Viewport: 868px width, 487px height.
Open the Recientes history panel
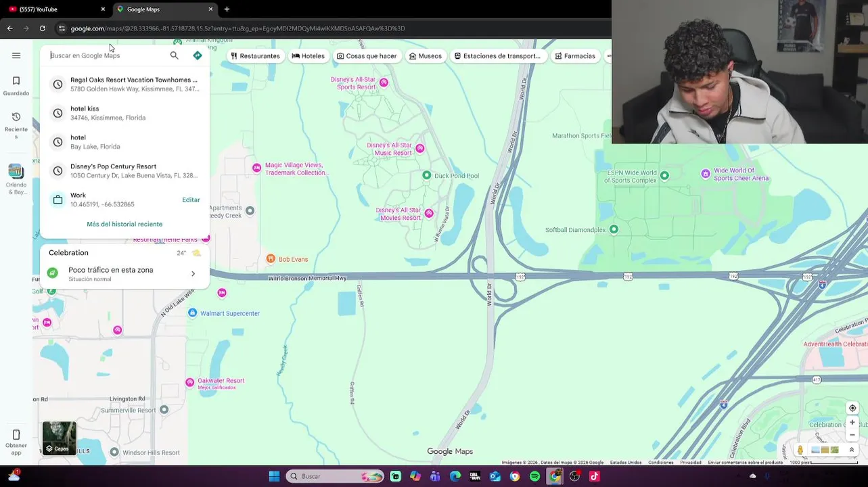coord(16,126)
